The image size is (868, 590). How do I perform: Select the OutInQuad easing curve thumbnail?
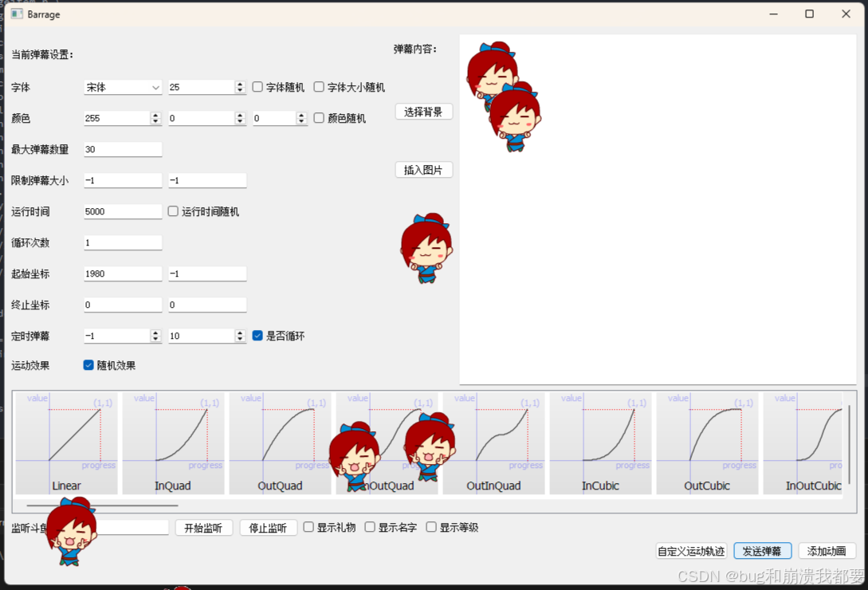click(494, 443)
